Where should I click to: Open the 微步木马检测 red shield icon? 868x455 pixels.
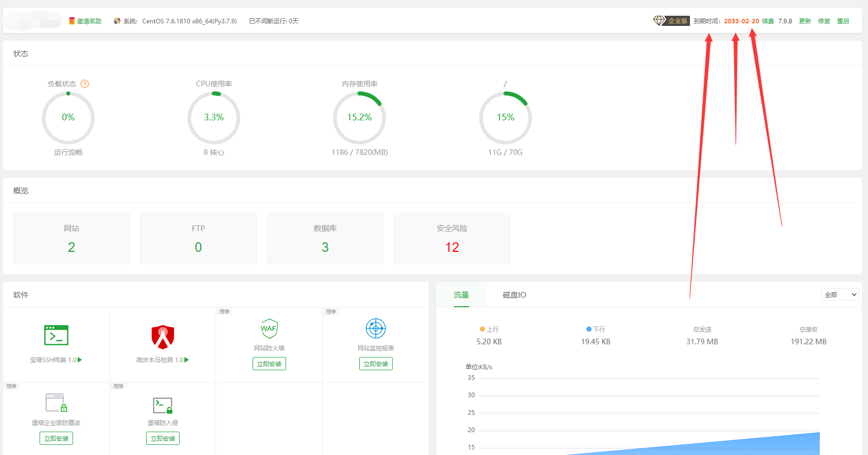tap(163, 337)
